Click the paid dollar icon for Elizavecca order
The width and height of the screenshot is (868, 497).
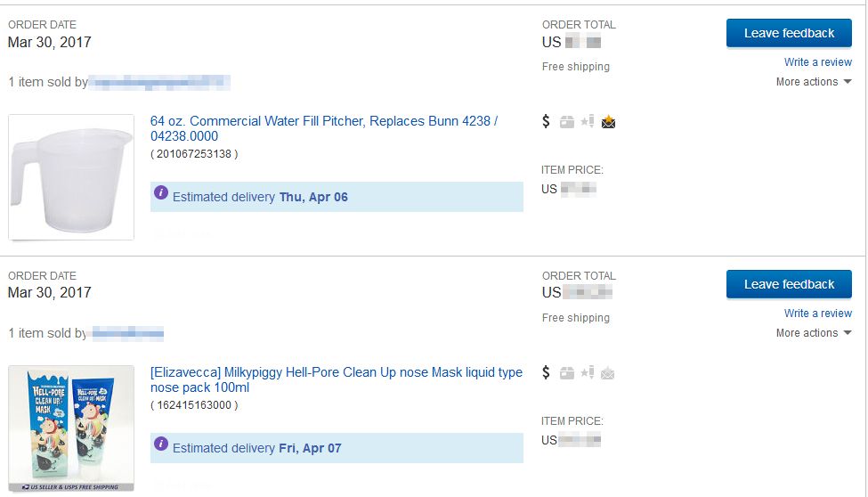[x=546, y=373]
